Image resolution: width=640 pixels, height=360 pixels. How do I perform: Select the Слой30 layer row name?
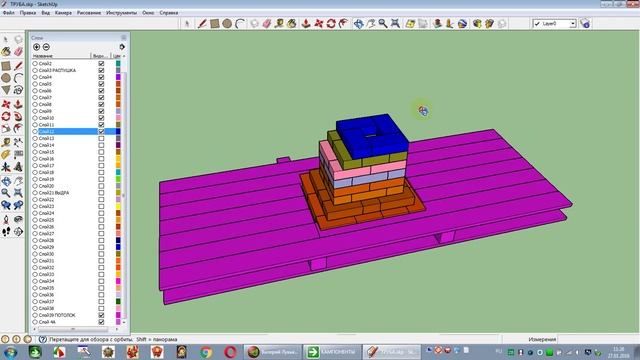click(47, 254)
